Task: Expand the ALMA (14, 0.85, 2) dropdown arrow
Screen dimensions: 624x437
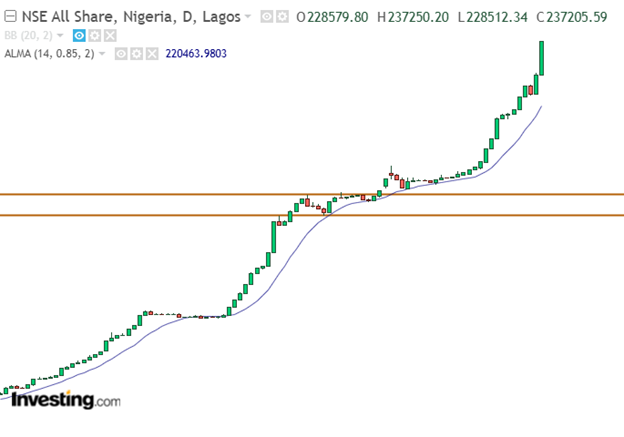Action: pos(103,54)
